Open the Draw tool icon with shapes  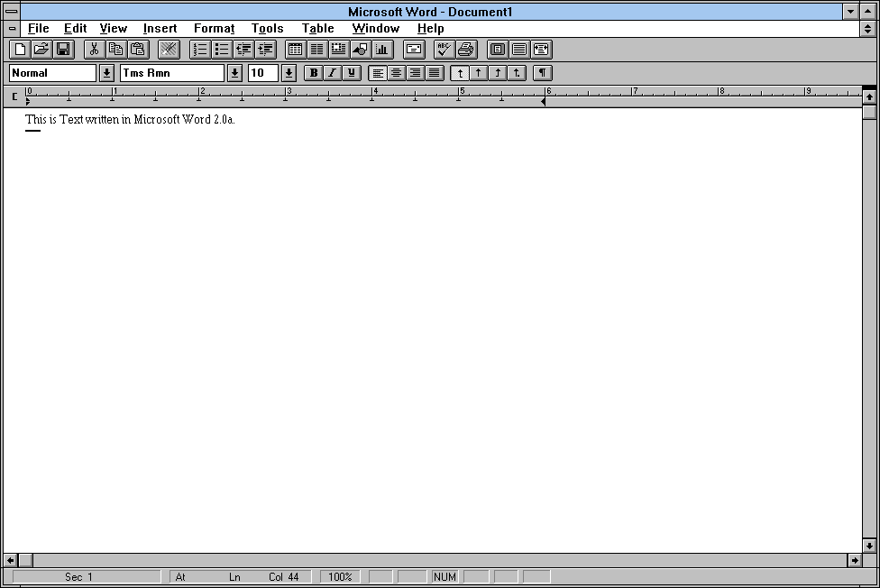click(x=361, y=50)
